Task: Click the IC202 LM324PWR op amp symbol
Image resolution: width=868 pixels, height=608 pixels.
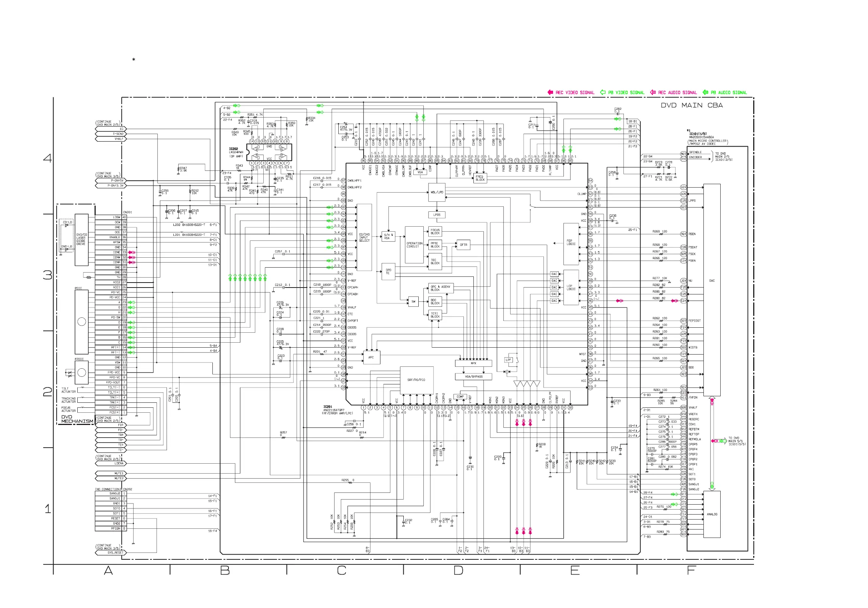Action: click(x=269, y=152)
